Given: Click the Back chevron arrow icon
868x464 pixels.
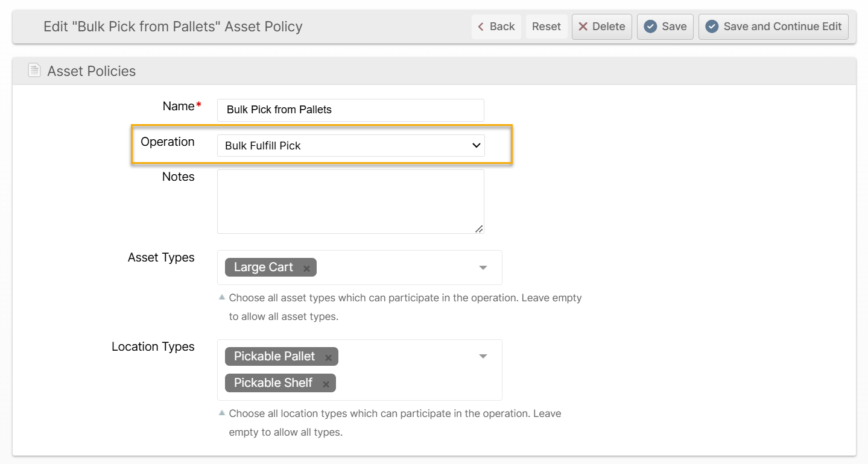Looking at the screenshot, I should 481,27.
